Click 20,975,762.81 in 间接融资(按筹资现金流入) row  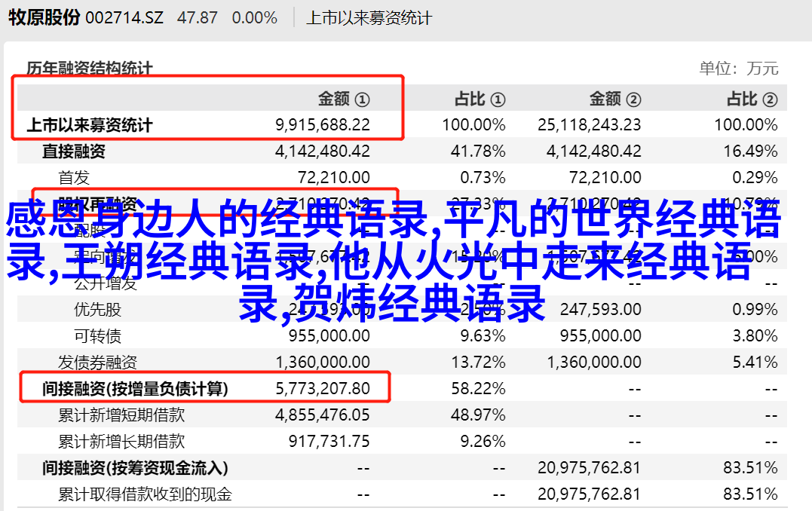click(590, 468)
